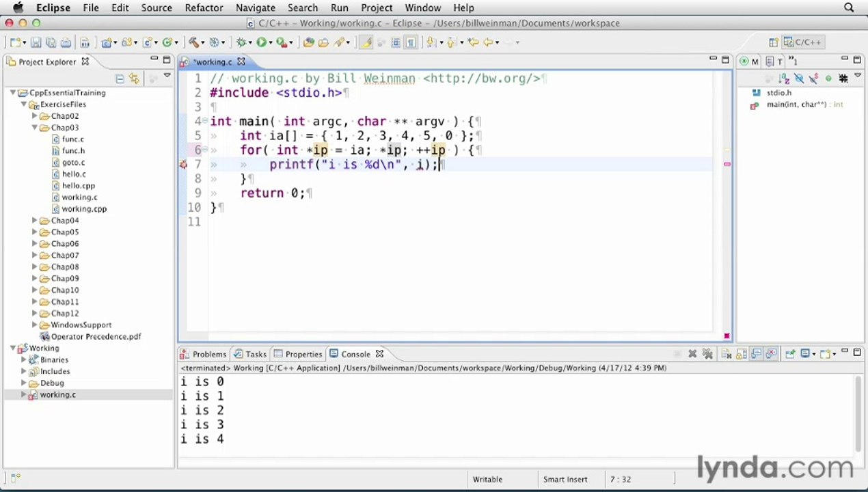Click the Build (hammer) toolbar icon
Screen dimensions: 868x492
193,42
